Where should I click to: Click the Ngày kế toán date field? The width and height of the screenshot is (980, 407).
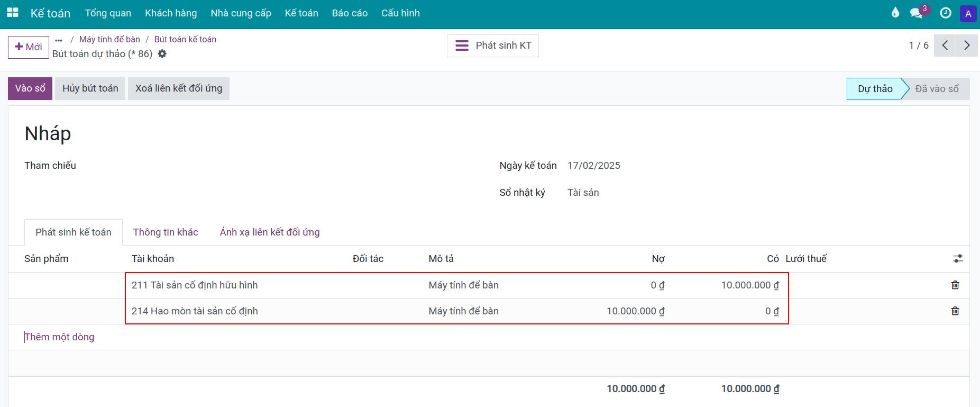tap(594, 166)
